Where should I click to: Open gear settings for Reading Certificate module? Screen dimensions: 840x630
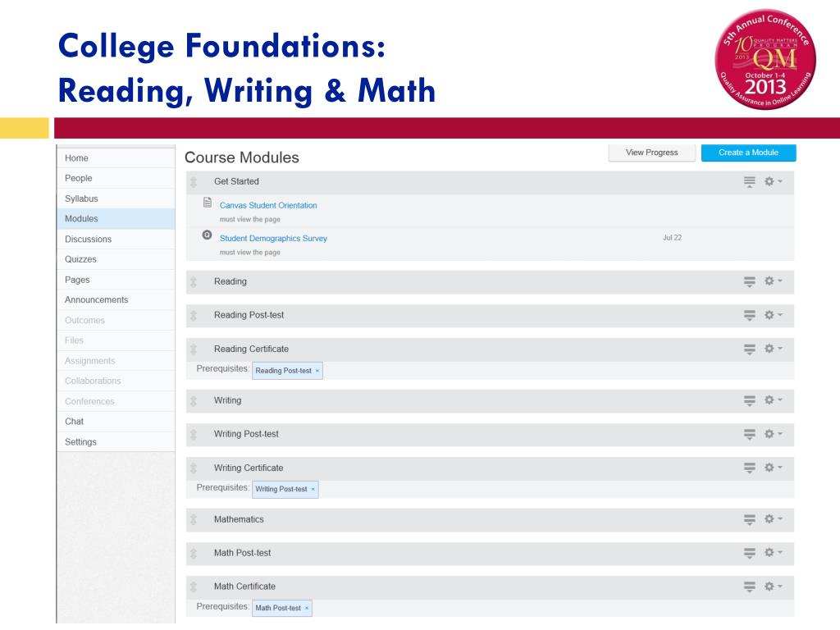click(x=773, y=349)
